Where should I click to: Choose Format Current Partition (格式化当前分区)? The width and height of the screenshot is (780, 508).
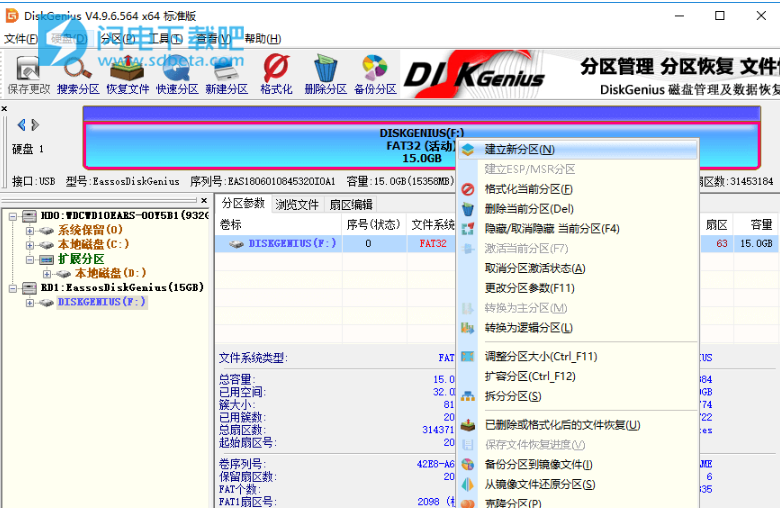(x=578, y=189)
